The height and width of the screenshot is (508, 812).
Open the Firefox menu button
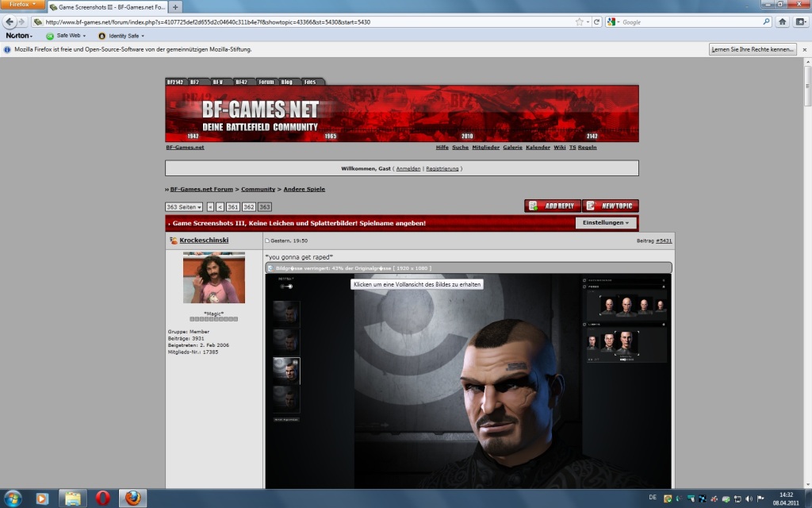point(22,4)
